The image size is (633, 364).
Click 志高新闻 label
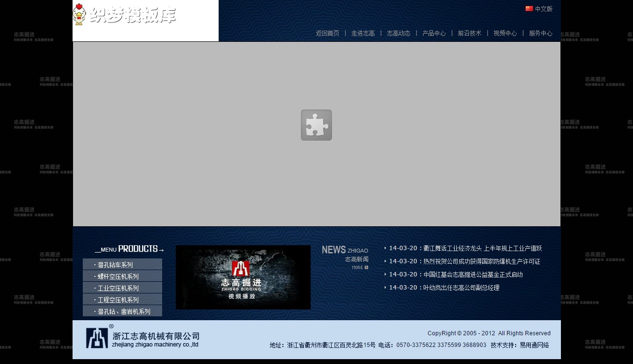click(357, 259)
